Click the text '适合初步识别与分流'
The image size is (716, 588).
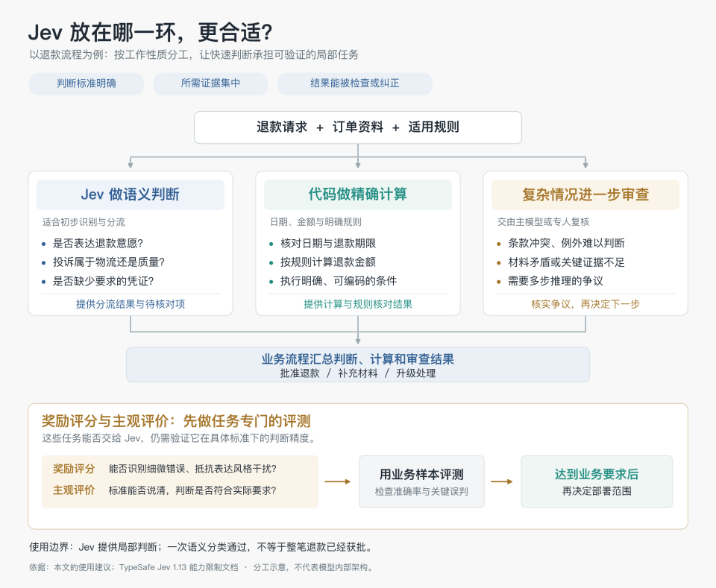point(84,222)
